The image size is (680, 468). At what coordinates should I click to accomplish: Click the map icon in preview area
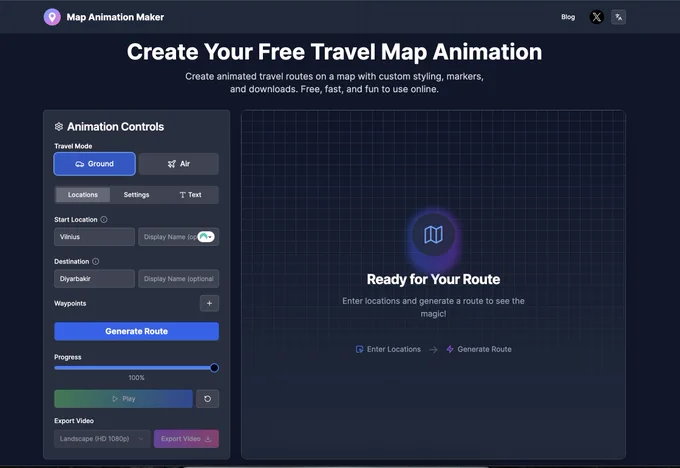click(x=433, y=235)
